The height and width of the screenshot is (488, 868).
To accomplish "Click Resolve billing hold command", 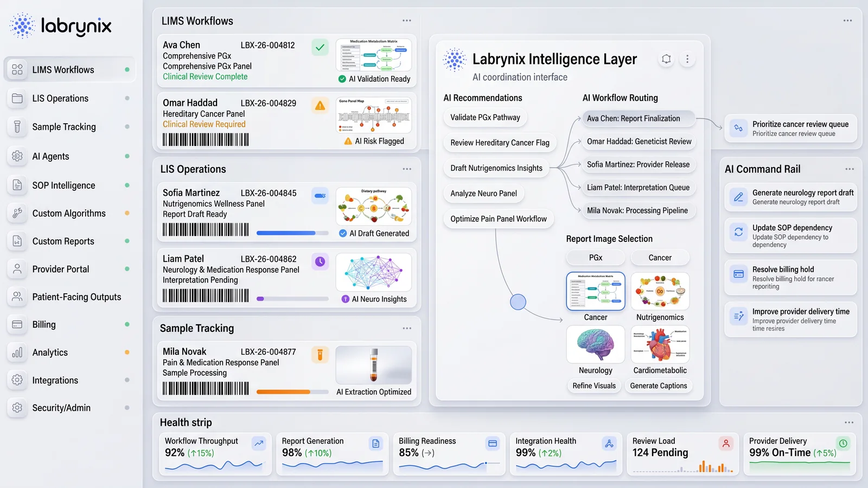I will tap(791, 277).
